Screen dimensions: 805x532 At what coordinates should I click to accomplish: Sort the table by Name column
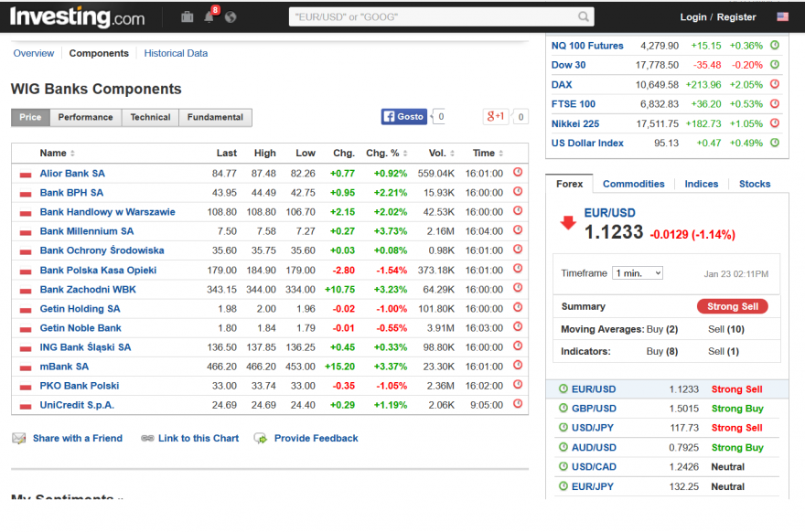[57, 153]
